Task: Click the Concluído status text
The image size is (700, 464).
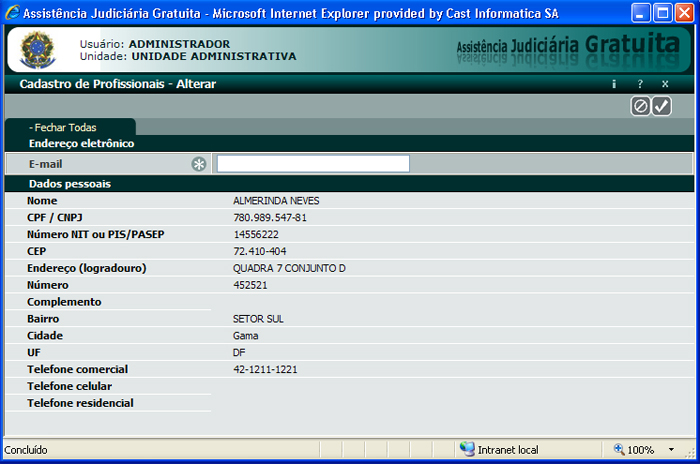Action: coord(25,450)
